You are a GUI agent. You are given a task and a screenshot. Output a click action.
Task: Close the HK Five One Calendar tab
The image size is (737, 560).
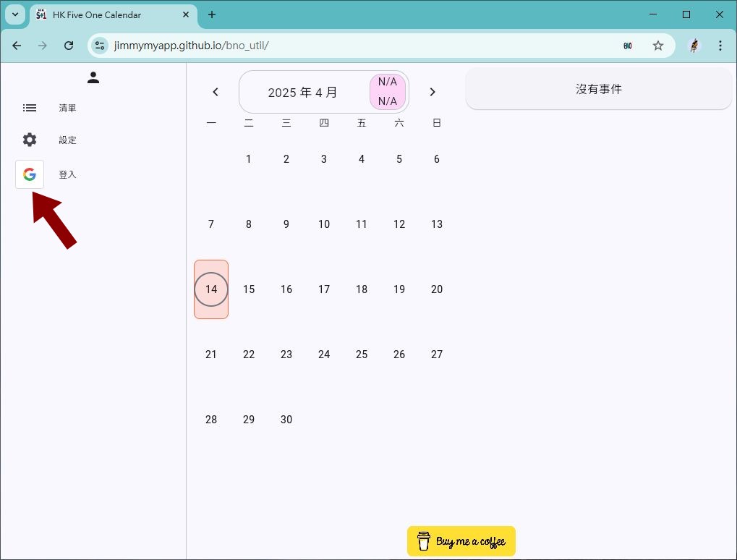pyautogui.click(x=186, y=14)
